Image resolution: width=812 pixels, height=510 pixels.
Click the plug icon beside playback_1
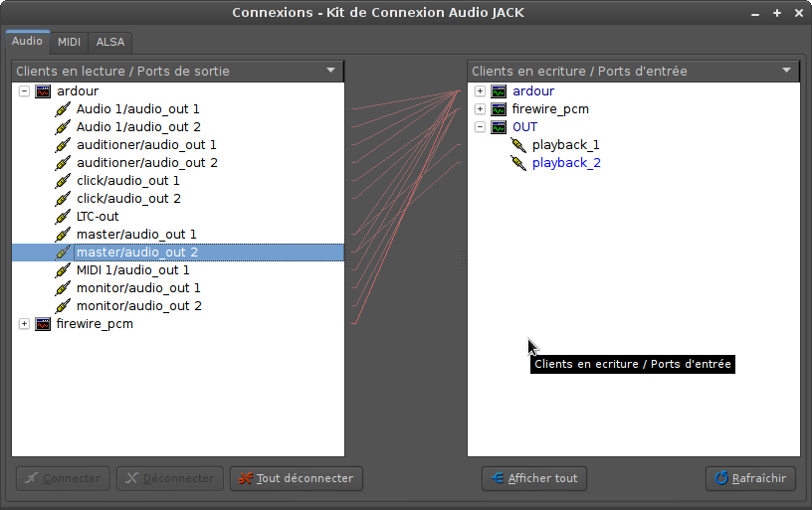518,145
